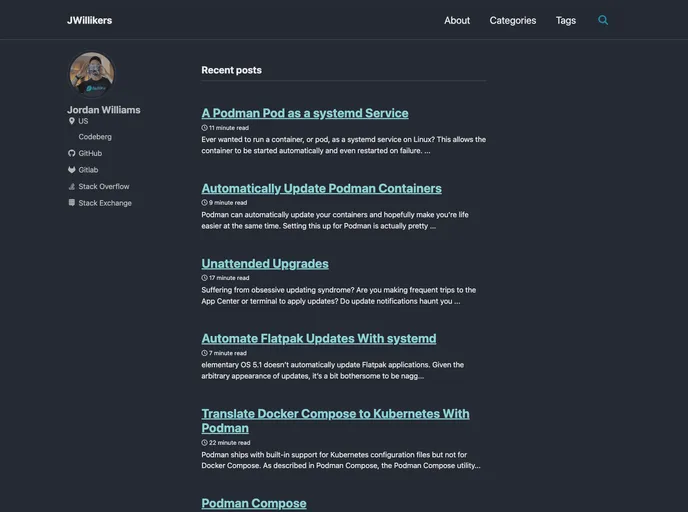Open the About page
688x512 pixels.
pos(457,21)
